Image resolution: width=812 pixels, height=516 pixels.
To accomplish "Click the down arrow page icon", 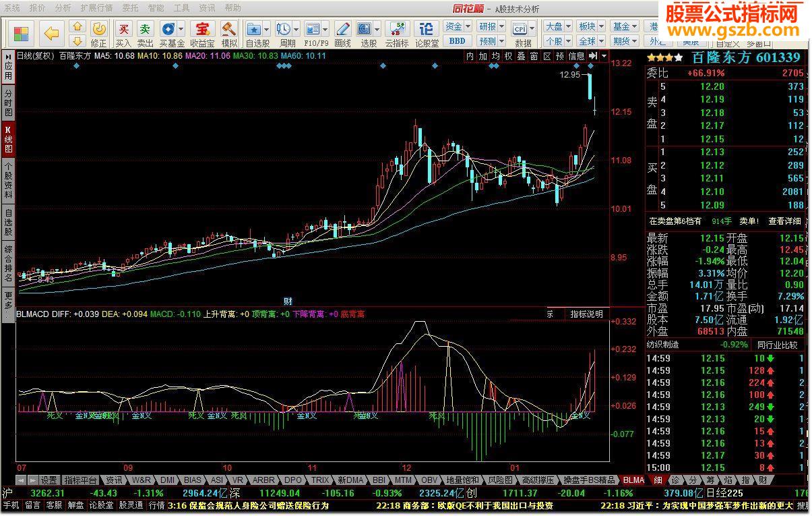I will point(77,41).
